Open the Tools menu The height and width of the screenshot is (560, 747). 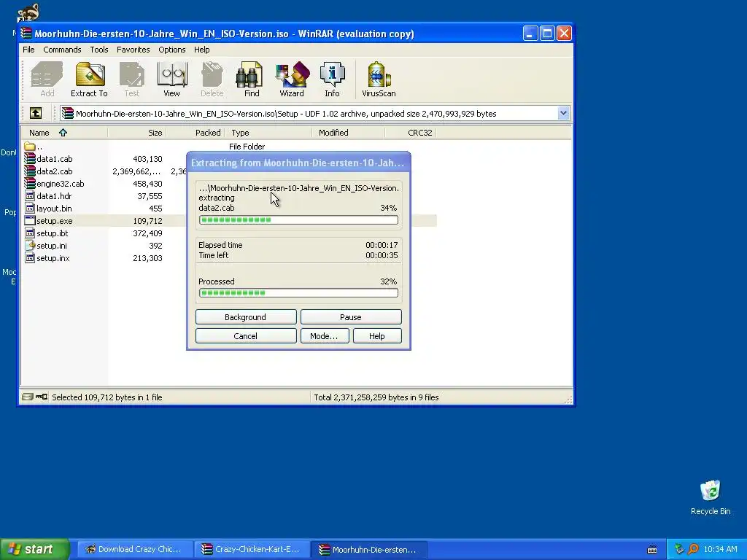(x=99, y=50)
